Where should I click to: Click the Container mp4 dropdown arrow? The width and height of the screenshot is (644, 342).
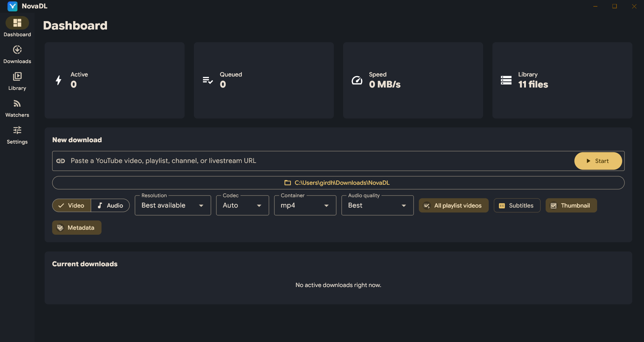[326, 206]
